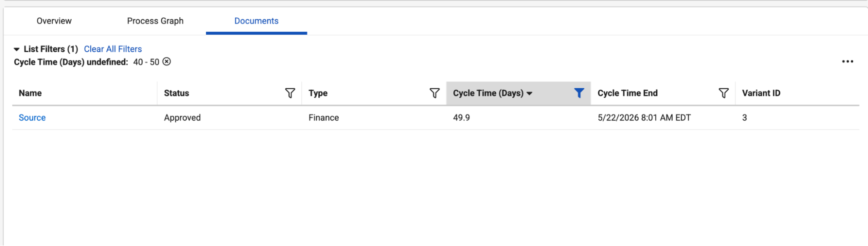868x246 pixels.
Task: Select the Documents tab
Action: point(256,21)
